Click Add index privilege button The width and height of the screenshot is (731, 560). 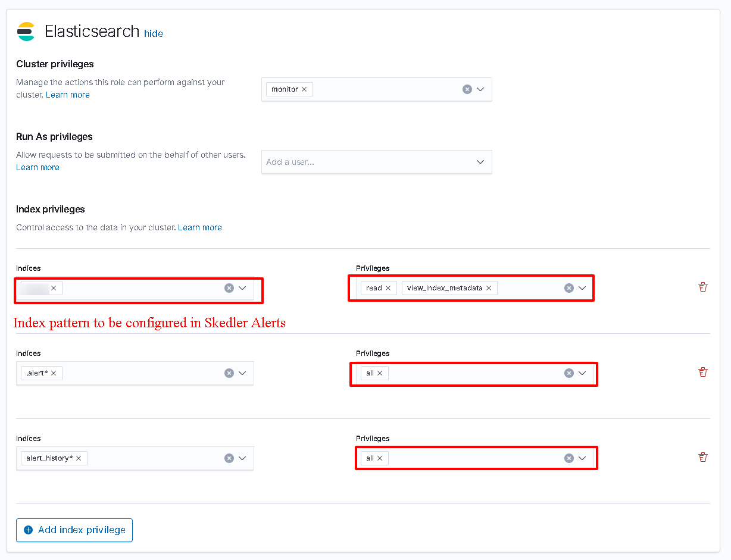[74, 530]
